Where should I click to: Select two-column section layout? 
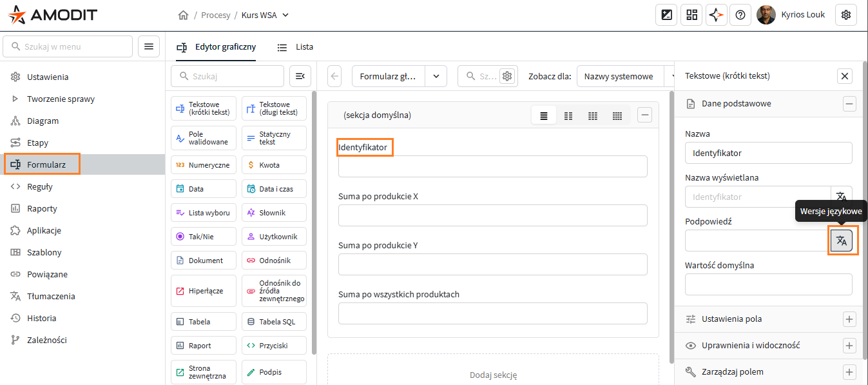click(568, 115)
